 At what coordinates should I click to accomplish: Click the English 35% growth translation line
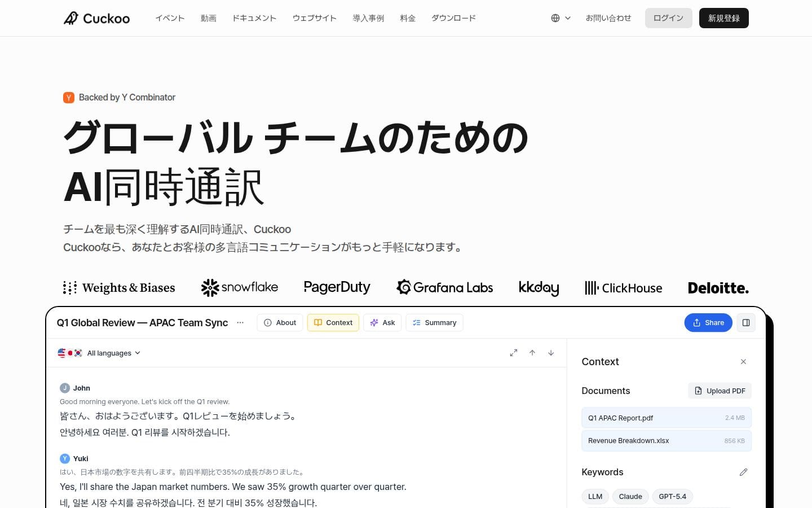[x=233, y=487]
